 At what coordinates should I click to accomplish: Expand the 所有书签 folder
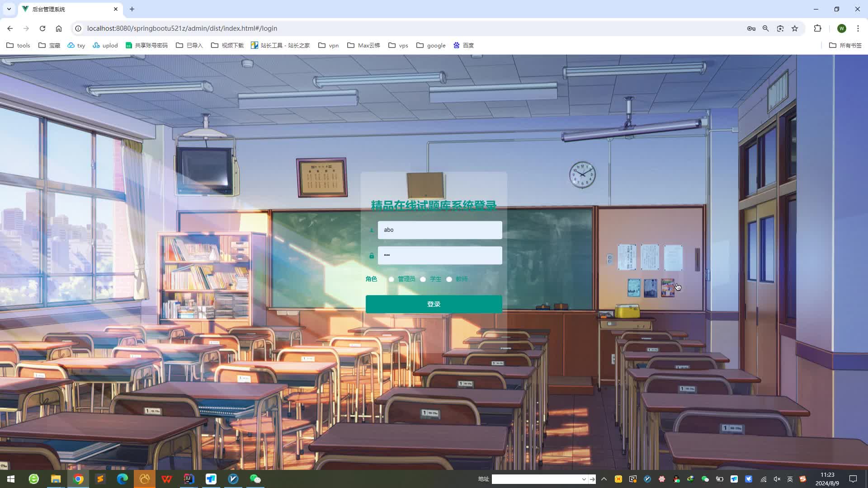845,45
